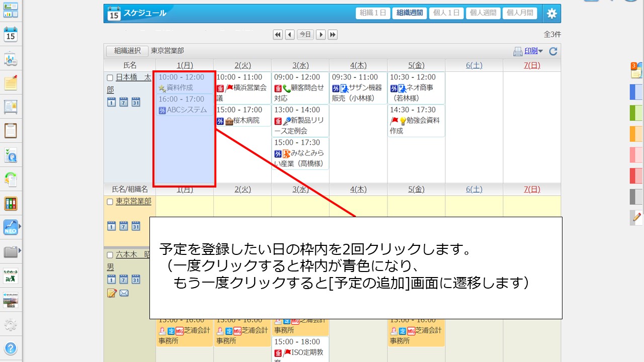The width and height of the screenshot is (644, 362).
Task: Open the clipboard icon in left sidebar
Action: [x=11, y=130]
